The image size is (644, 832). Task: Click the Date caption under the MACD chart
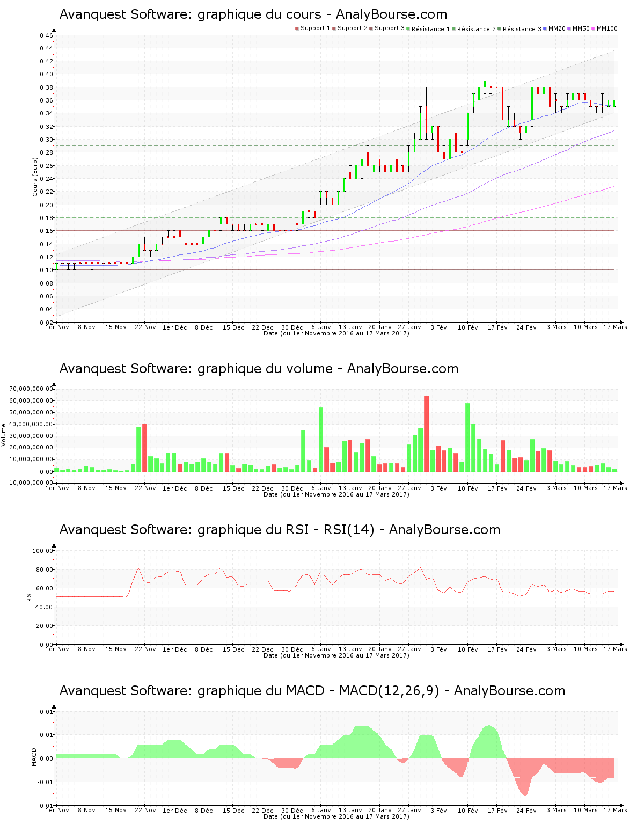pos(336,816)
